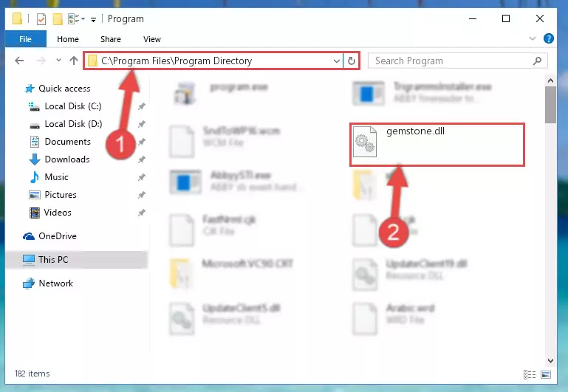
Task: Click the scrollbar up arrow
Action: (550, 80)
